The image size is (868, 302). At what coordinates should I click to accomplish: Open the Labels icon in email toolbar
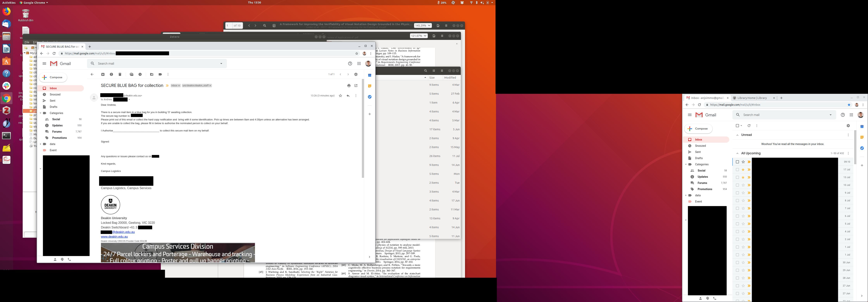[160, 74]
